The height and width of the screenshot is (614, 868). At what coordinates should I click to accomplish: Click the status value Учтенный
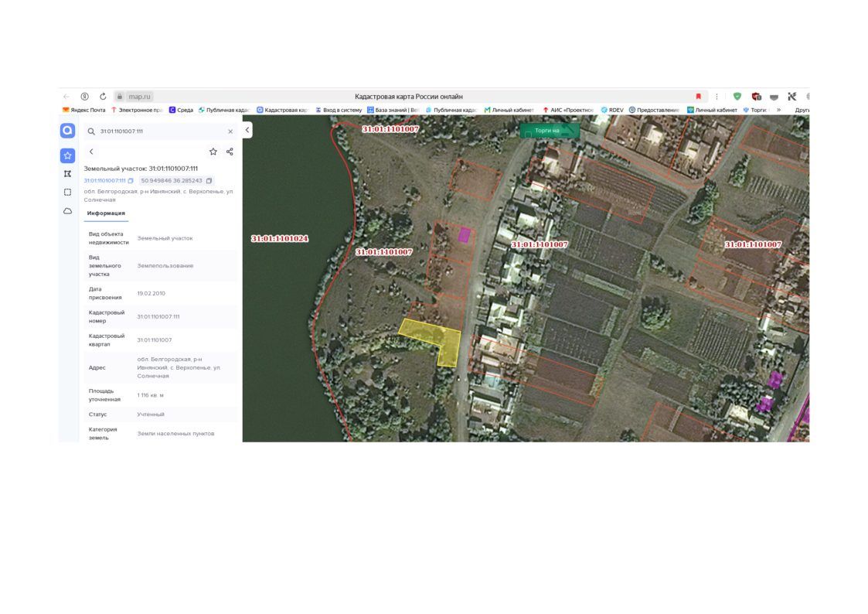point(151,414)
